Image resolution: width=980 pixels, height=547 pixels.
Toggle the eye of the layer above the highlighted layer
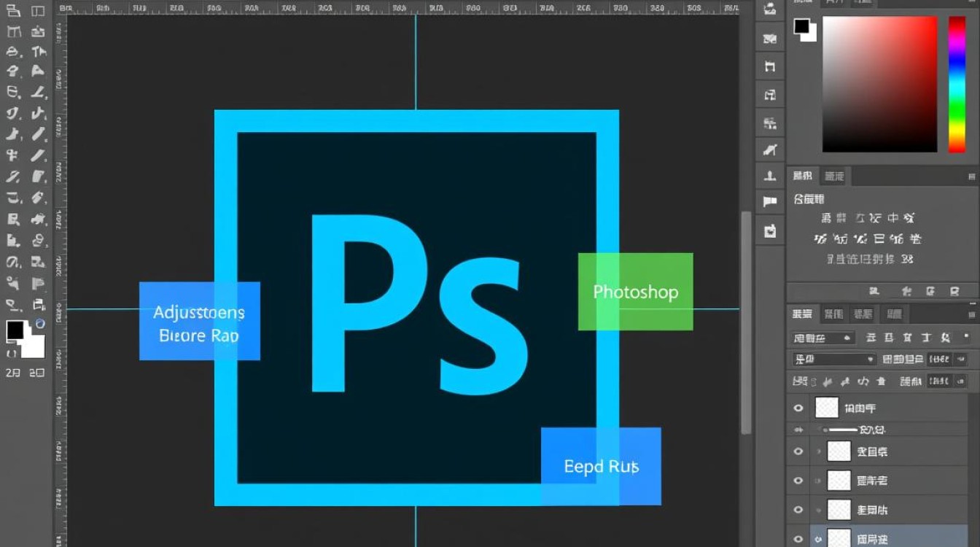click(x=798, y=510)
